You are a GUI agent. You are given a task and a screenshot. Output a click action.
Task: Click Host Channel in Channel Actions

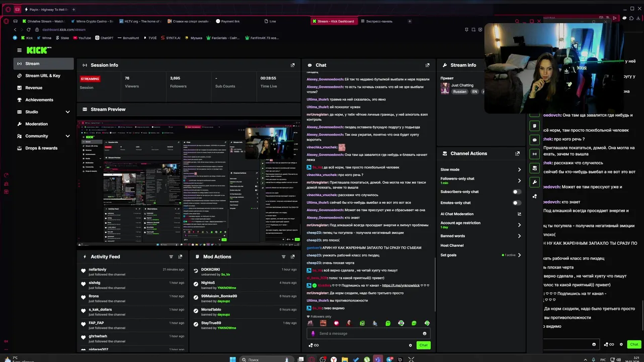(x=452, y=245)
